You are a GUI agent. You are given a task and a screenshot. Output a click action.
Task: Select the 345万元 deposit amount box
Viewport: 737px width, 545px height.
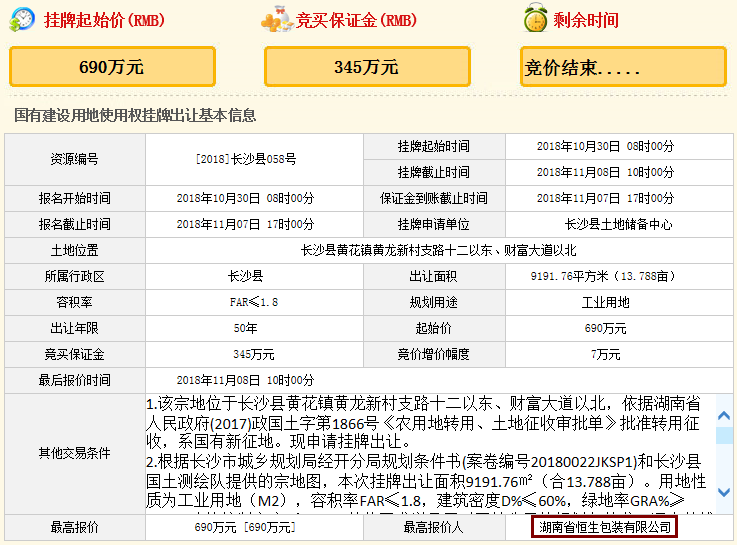tap(366, 67)
